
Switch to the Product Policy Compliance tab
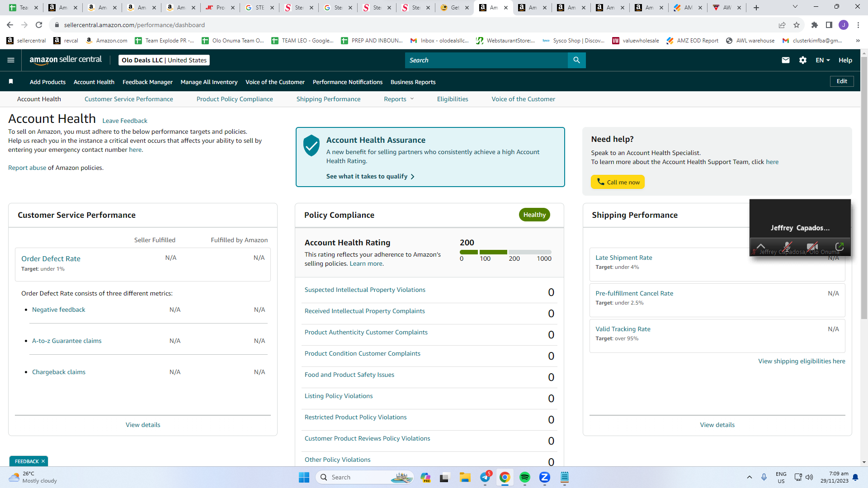click(235, 99)
